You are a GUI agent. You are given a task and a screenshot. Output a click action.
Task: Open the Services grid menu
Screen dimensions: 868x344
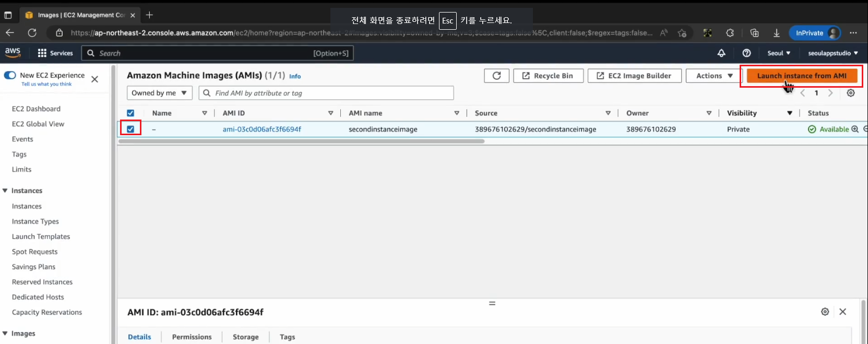click(55, 53)
